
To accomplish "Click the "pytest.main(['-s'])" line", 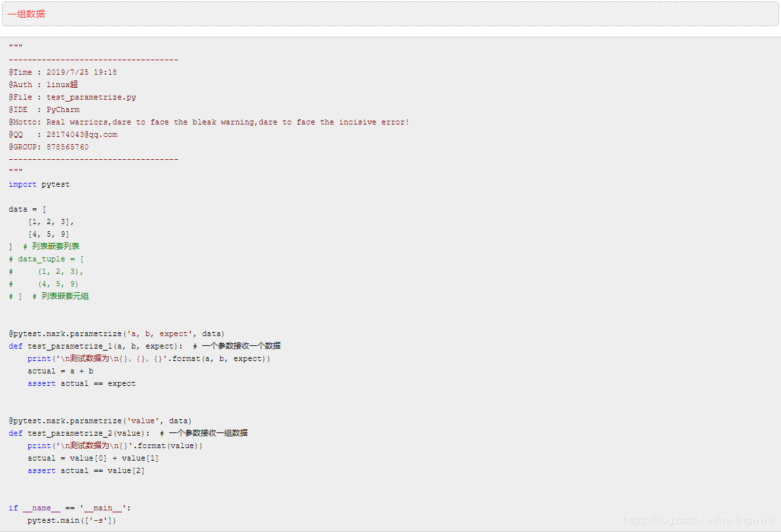I will pyautogui.click(x=71, y=521).
